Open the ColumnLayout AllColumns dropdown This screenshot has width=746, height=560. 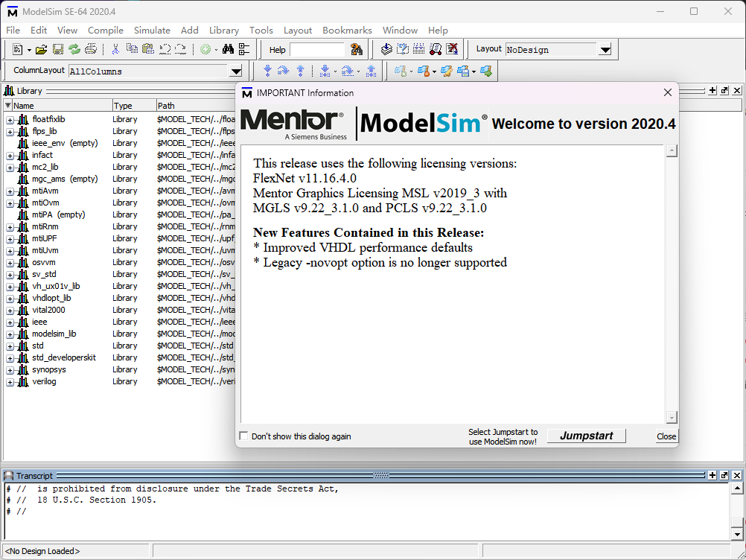pos(236,71)
